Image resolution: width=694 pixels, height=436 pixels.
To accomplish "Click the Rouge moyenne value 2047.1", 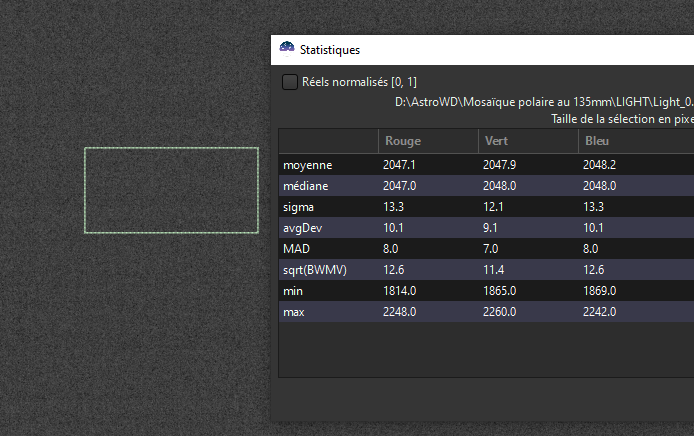I will (399, 165).
